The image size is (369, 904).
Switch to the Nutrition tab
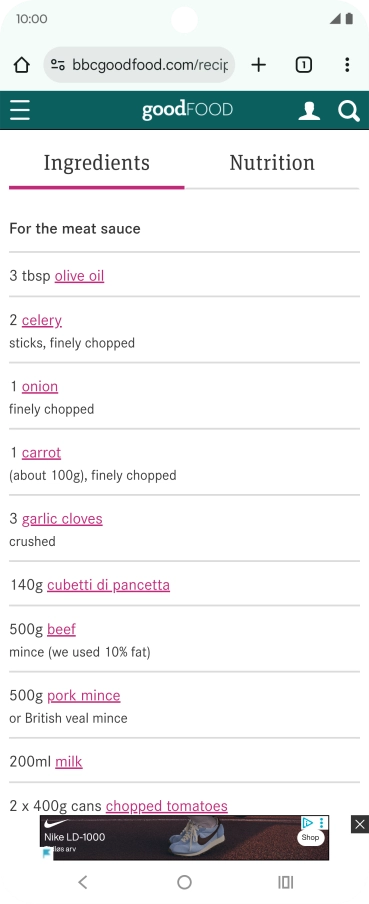click(x=272, y=163)
